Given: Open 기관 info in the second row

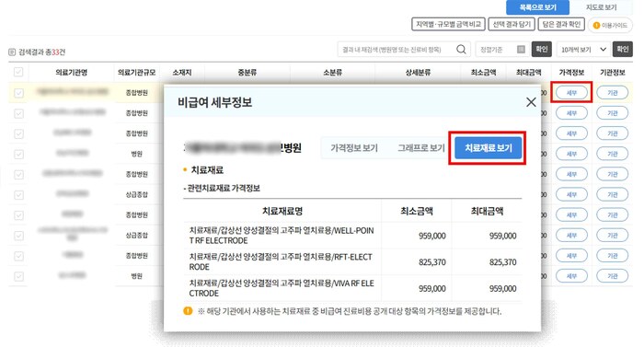Looking at the screenshot, I should (613, 113).
